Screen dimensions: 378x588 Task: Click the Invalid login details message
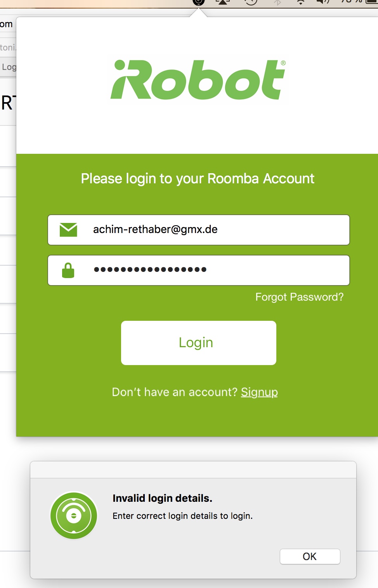click(162, 498)
